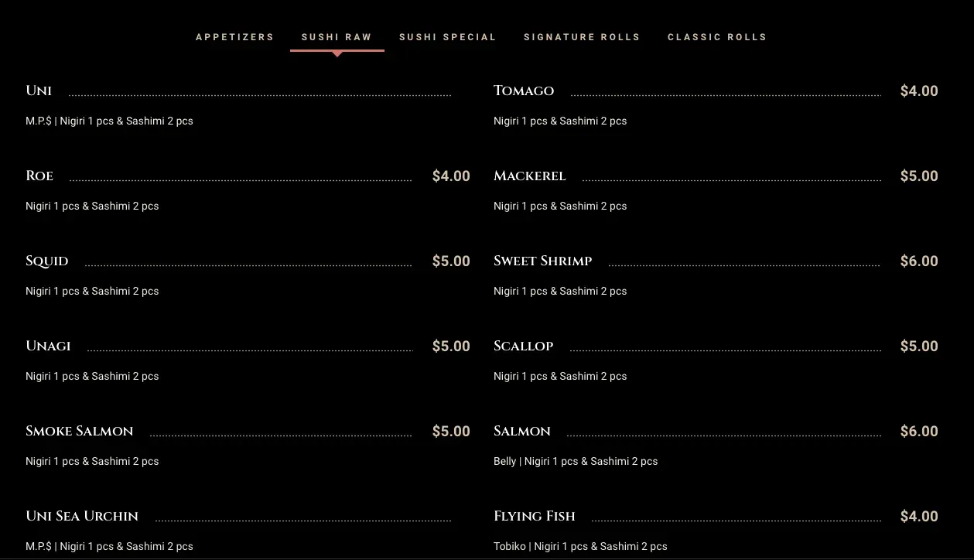Select the Flying Fish item
Image resolution: width=974 pixels, height=560 pixels.
pyautogui.click(x=535, y=516)
